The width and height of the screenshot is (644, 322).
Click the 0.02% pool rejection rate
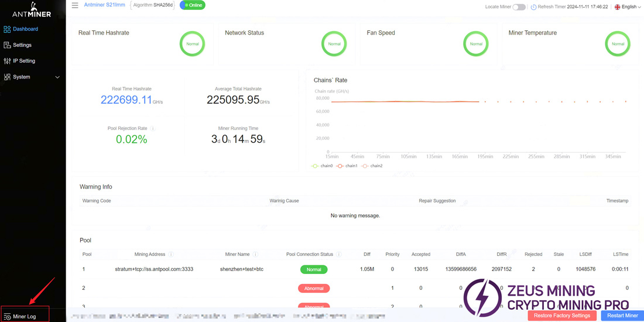[131, 140]
